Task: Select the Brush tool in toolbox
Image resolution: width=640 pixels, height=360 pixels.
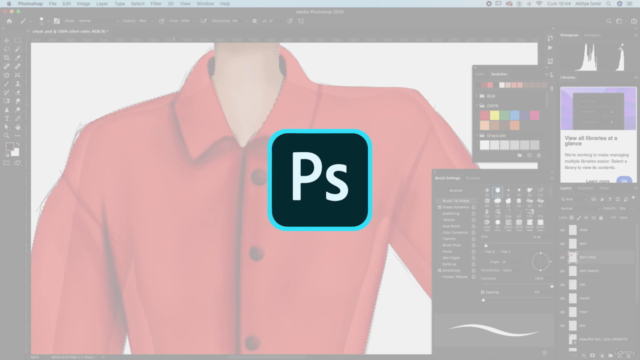Action: 7,84
